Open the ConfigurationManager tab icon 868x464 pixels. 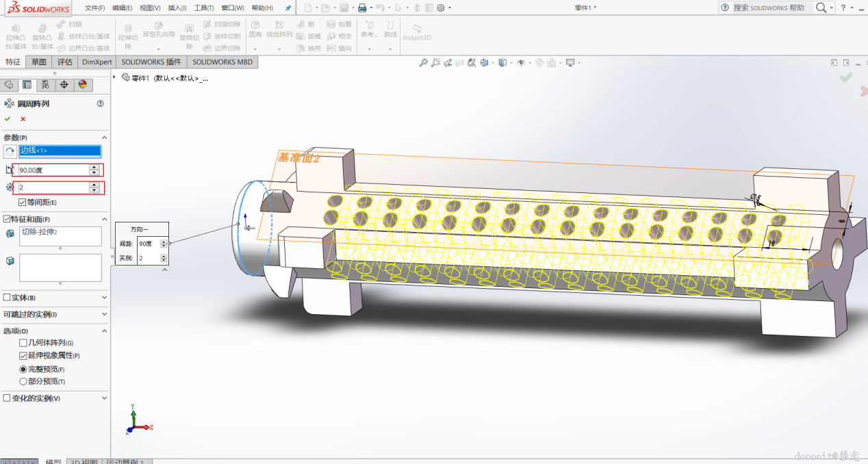[45, 85]
